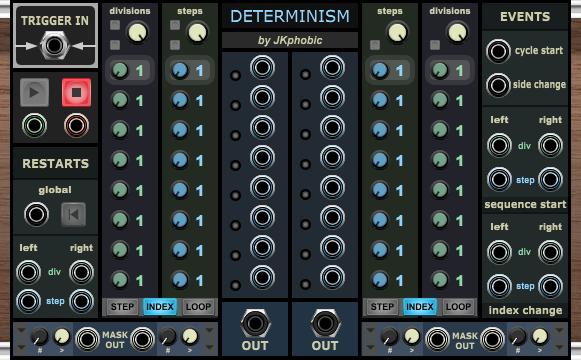This screenshot has height=360, width=581.
Task: Click sequence start right div jack
Action: tap(550, 145)
